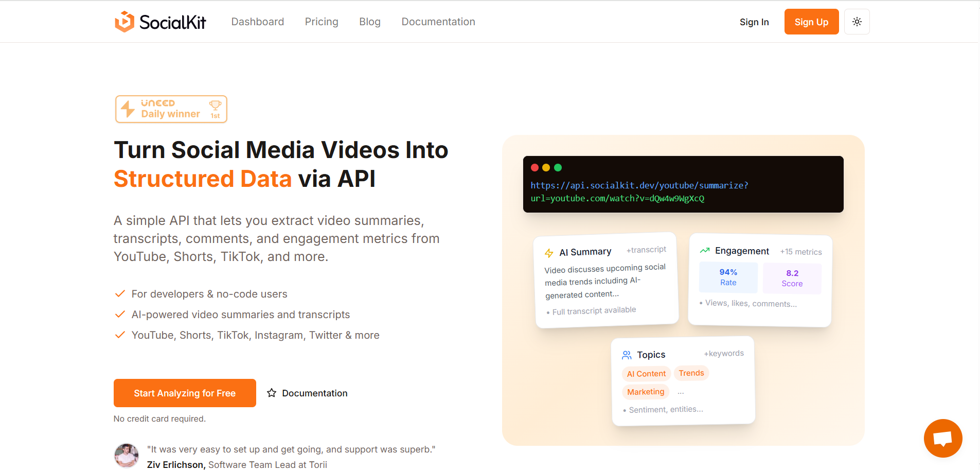Viewport: 980px width, 470px height.
Task: Click the Engagement card title
Action: point(742,251)
